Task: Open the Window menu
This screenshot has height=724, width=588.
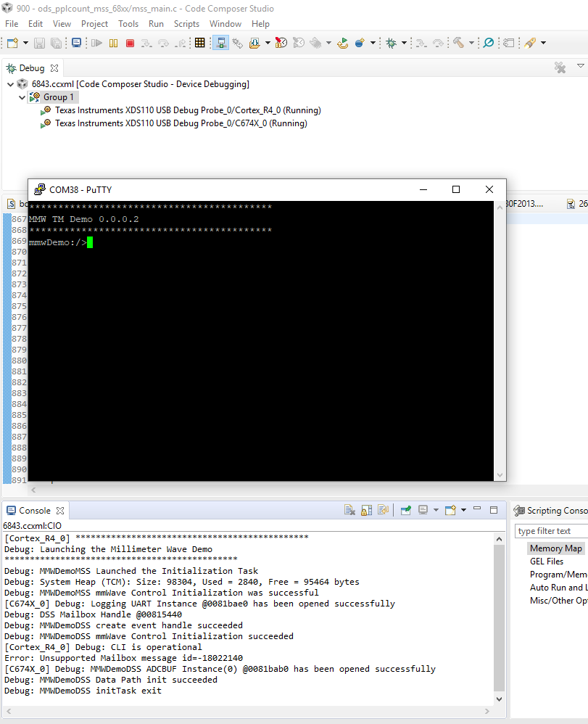Action: click(x=225, y=24)
